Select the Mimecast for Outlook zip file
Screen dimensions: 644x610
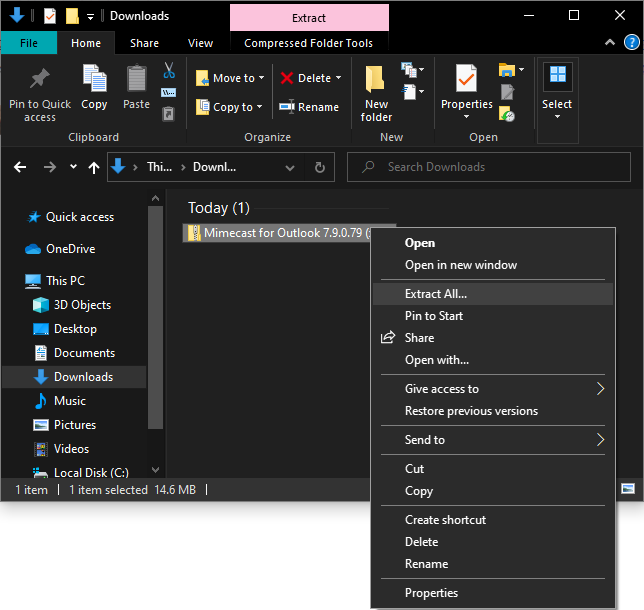277,233
